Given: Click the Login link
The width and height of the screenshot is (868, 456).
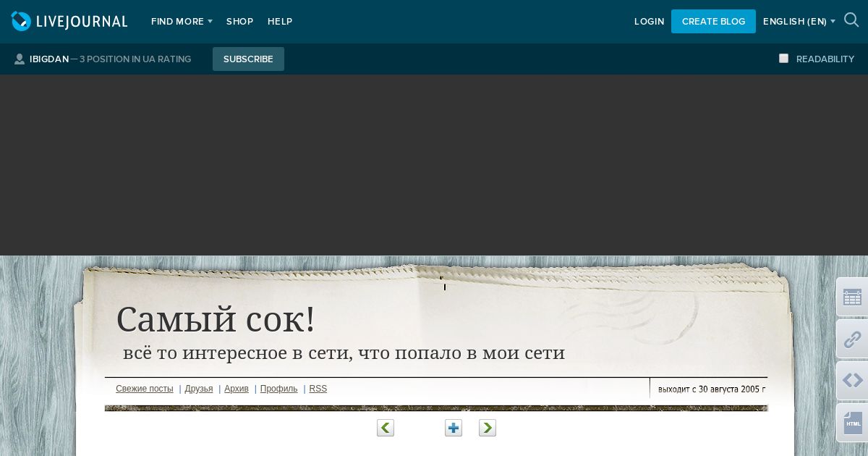Looking at the screenshot, I should [649, 22].
